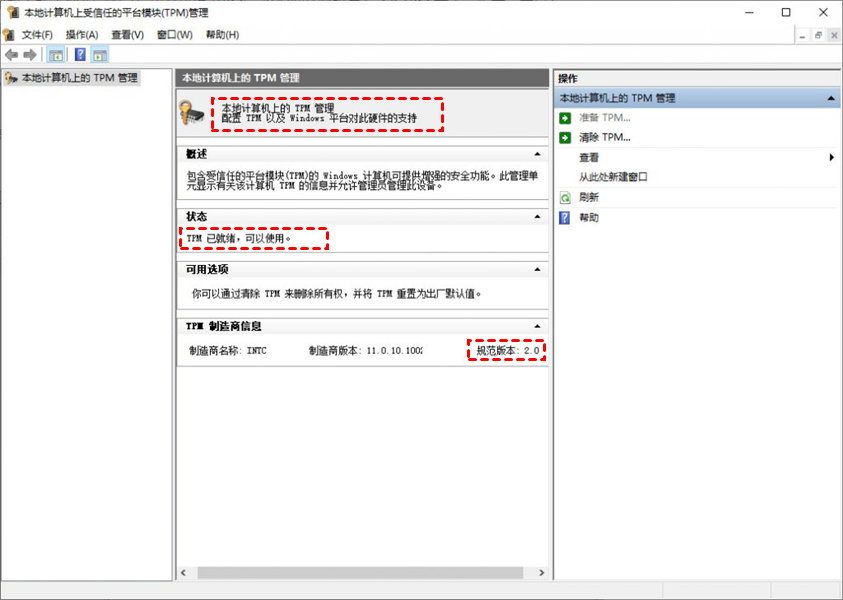Open the 文件(F) menu
This screenshot has height=600, width=843.
point(37,35)
